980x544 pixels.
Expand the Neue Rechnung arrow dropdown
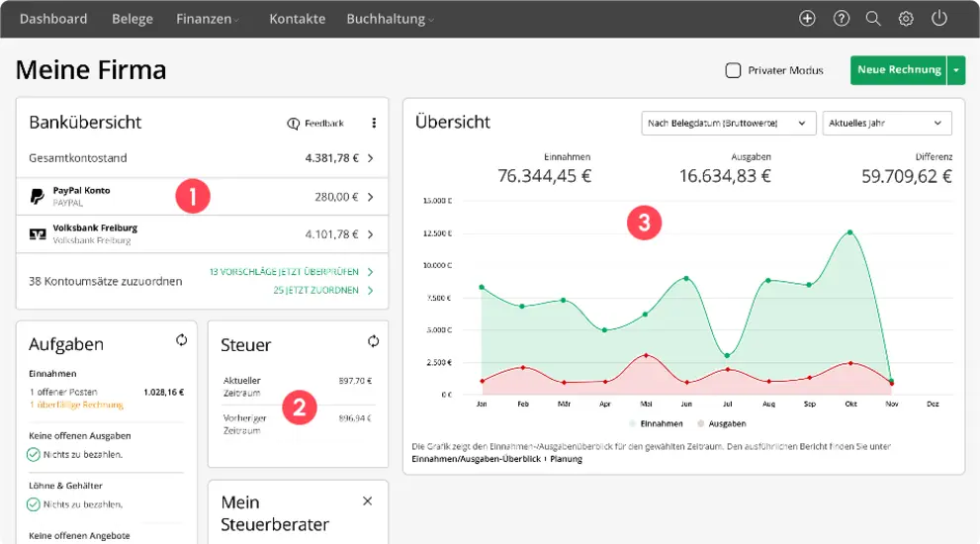coord(956,70)
